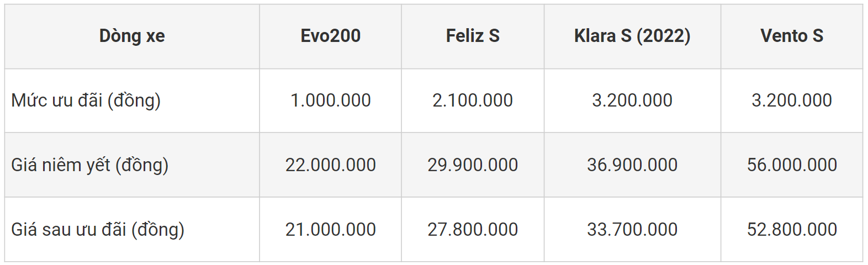
Task: Select the Klara S (2022) header
Action: (632, 36)
